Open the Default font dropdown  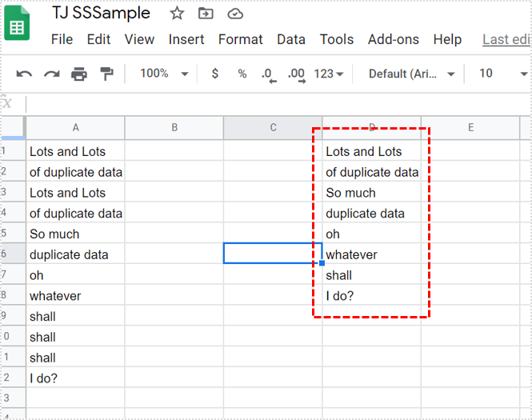tap(411, 74)
